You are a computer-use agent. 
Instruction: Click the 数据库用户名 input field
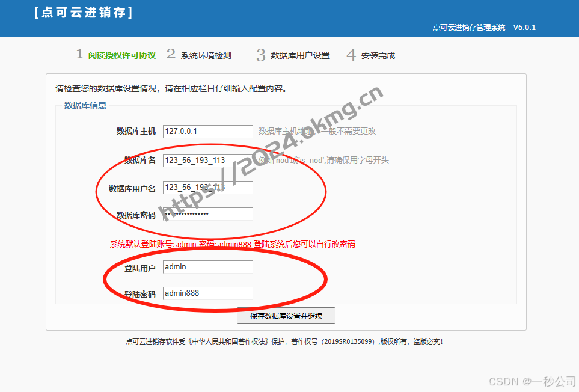[207, 187]
